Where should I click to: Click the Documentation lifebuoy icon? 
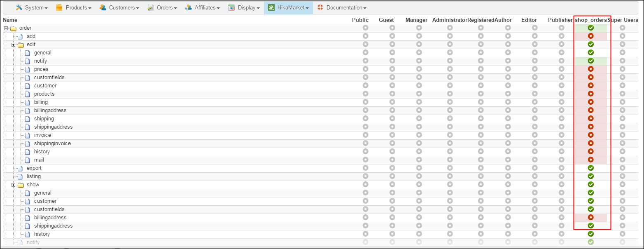click(320, 7)
